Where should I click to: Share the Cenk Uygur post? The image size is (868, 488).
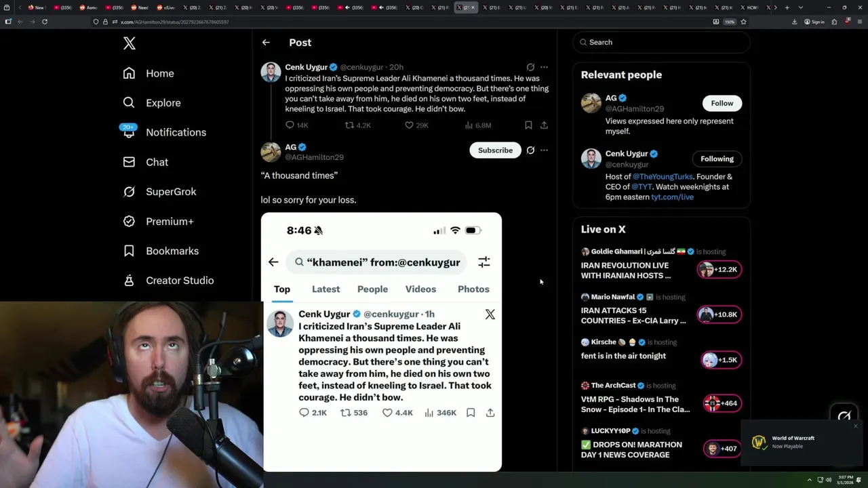pyautogui.click(x=544, y=125)
